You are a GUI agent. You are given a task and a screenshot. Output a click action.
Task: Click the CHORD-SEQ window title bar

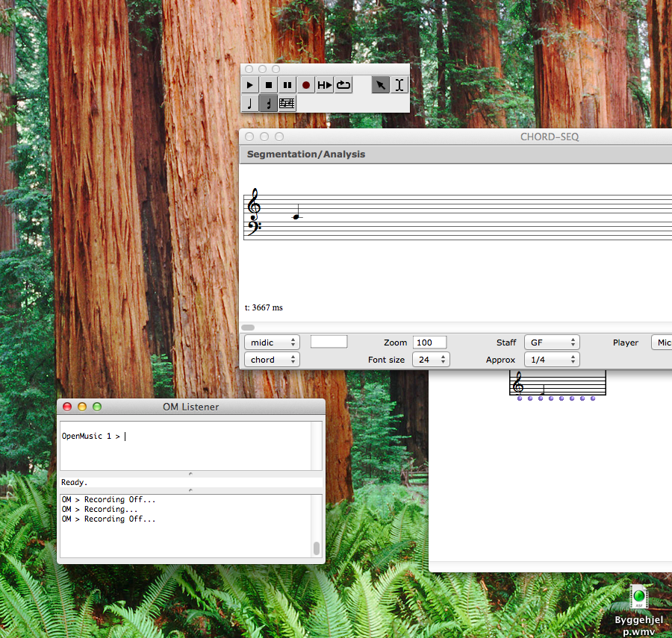tap(455, 137)
